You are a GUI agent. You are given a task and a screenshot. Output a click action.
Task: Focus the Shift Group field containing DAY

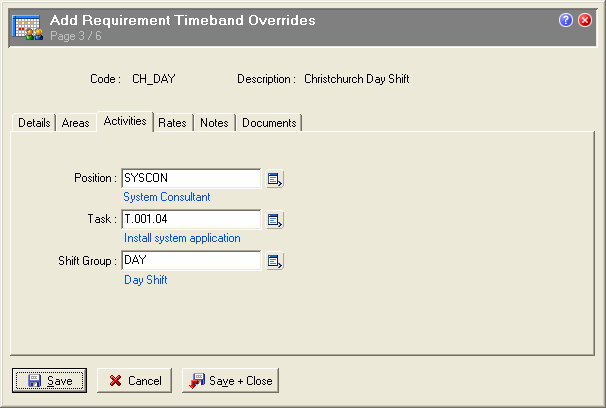pyautogui.click(x=191, y=260)
